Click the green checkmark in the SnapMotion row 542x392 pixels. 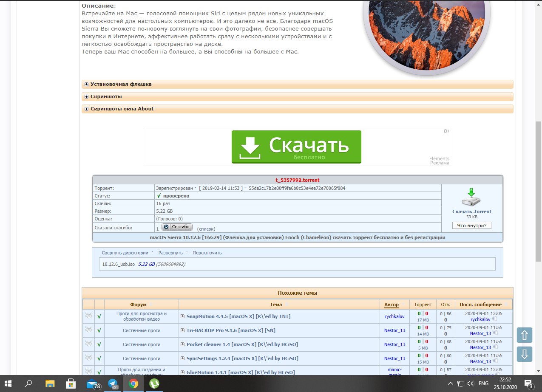click(99, 316)
